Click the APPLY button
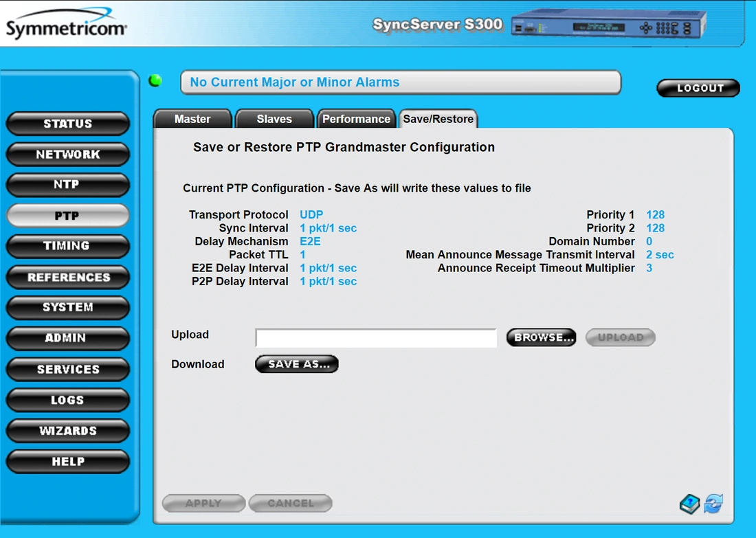Screen dimensions: 756x538 click(203, 503)
